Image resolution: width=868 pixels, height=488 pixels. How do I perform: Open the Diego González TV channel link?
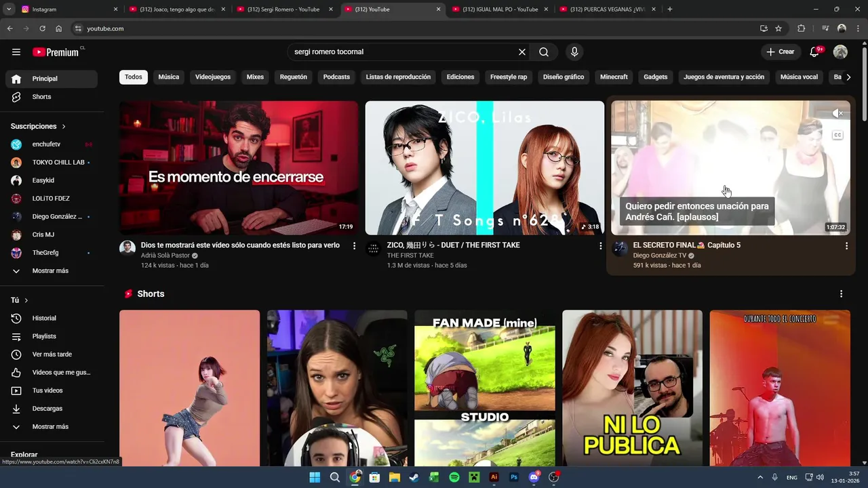(659, 256)
